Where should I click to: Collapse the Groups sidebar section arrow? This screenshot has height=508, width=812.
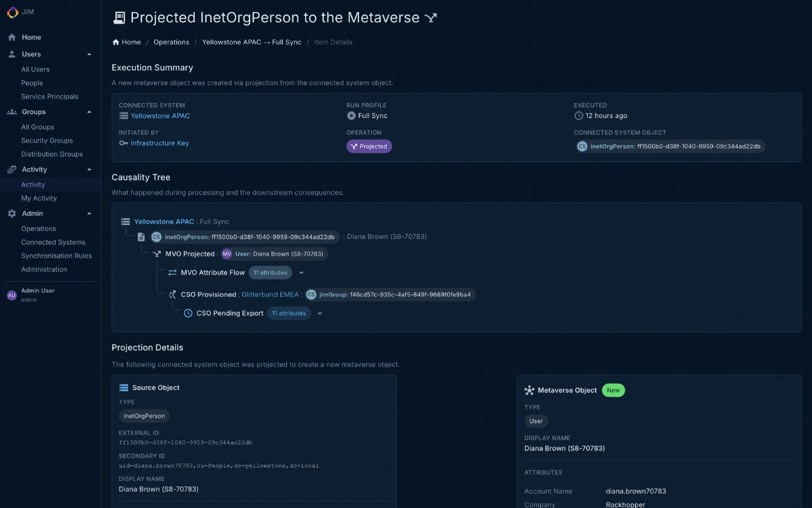click(x=89, y=112)
